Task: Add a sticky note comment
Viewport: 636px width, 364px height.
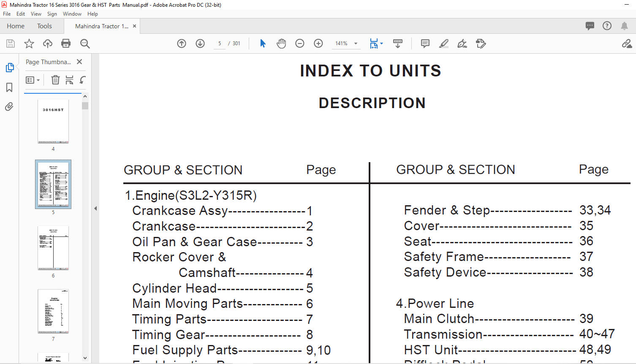Action: (425, 43)
